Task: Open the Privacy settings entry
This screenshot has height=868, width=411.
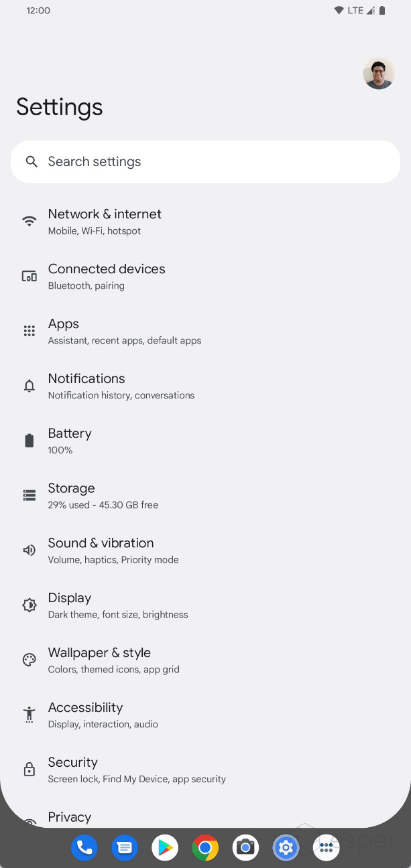Action: click(205, 818)
